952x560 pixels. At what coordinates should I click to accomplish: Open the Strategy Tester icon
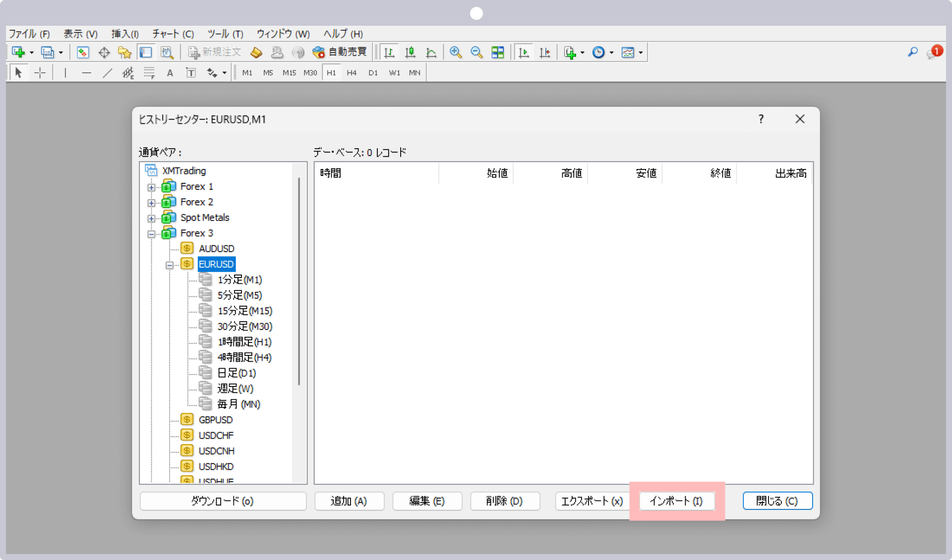167,52
